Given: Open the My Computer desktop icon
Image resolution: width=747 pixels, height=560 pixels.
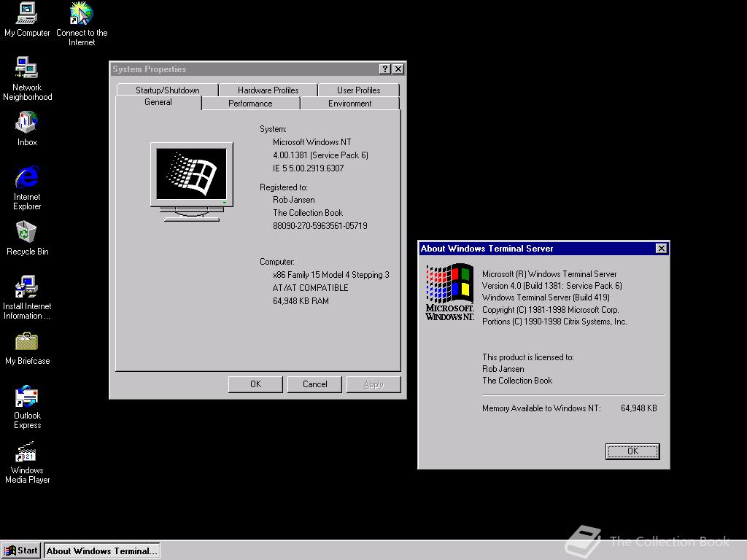Looking at the screenshot, I should click(x=27, y=20).
